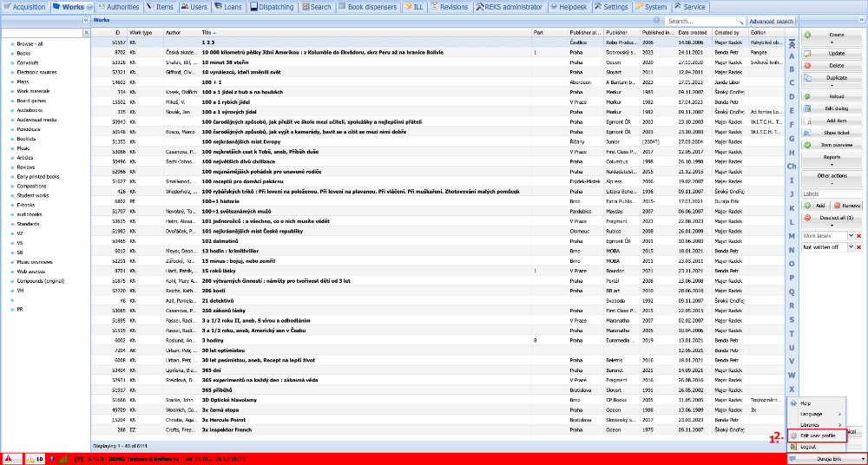Open the Edit dialog button
The image size is (868, 465).
click(832, 108)
